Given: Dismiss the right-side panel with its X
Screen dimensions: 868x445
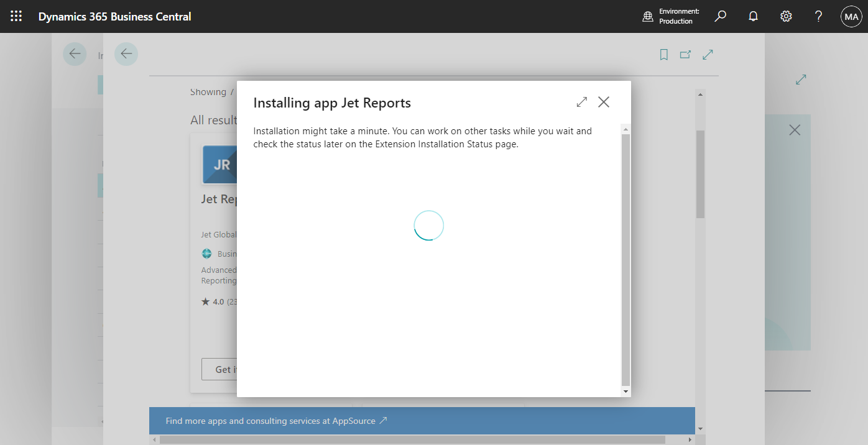Looking at the screenshot, I should [795, 130].
